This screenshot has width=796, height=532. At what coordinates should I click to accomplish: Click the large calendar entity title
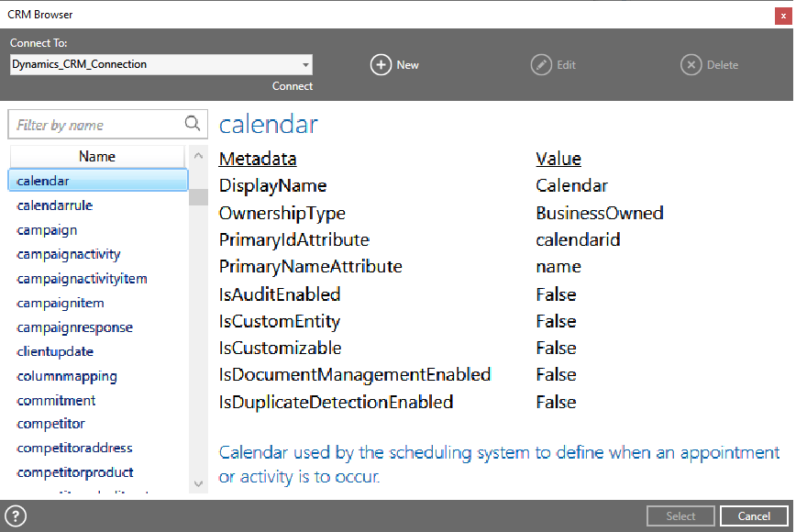268,125
